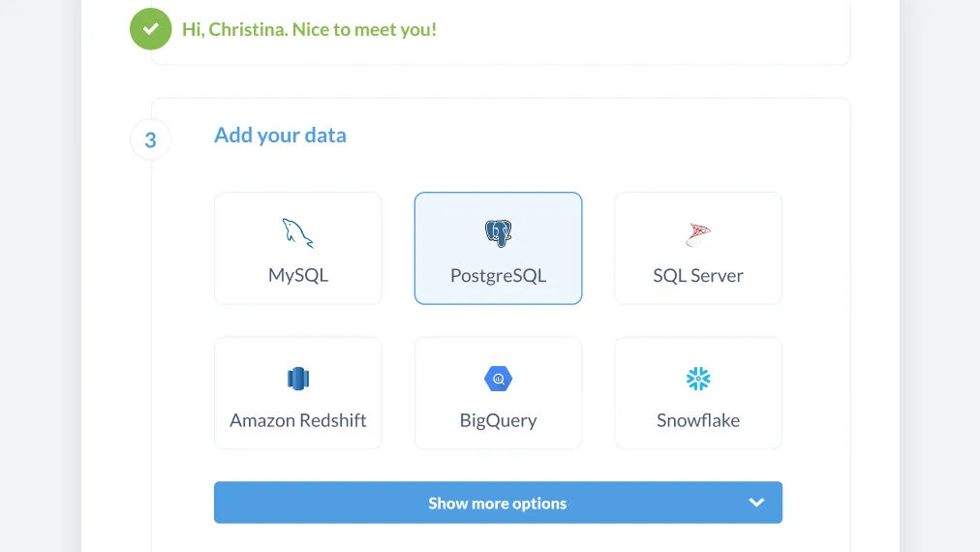This screenshot has height=552, width=980.
Task: Click the 'Show more options' text
Action: 498,504
